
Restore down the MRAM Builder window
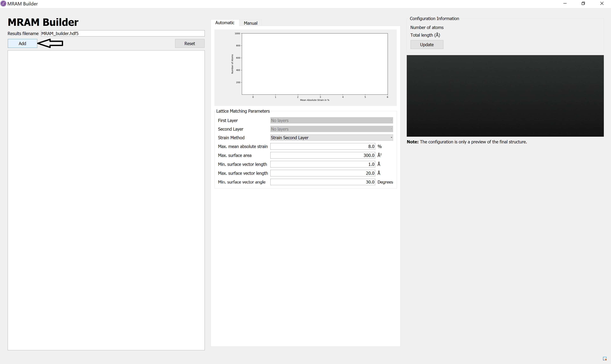[x=583, y=4]
